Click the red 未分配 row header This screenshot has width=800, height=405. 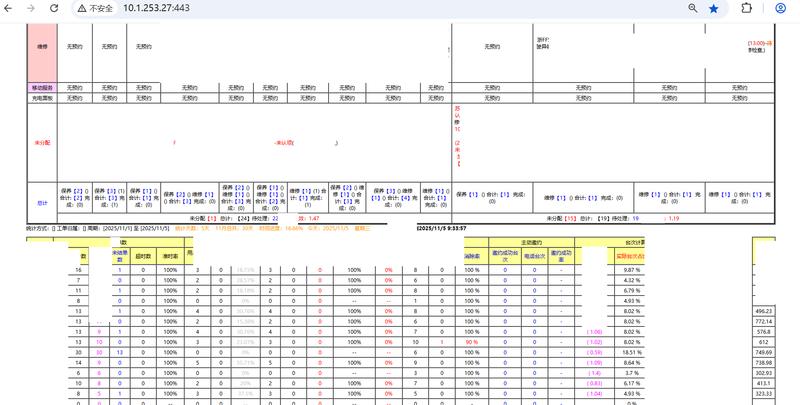click(x=42, y=143)
